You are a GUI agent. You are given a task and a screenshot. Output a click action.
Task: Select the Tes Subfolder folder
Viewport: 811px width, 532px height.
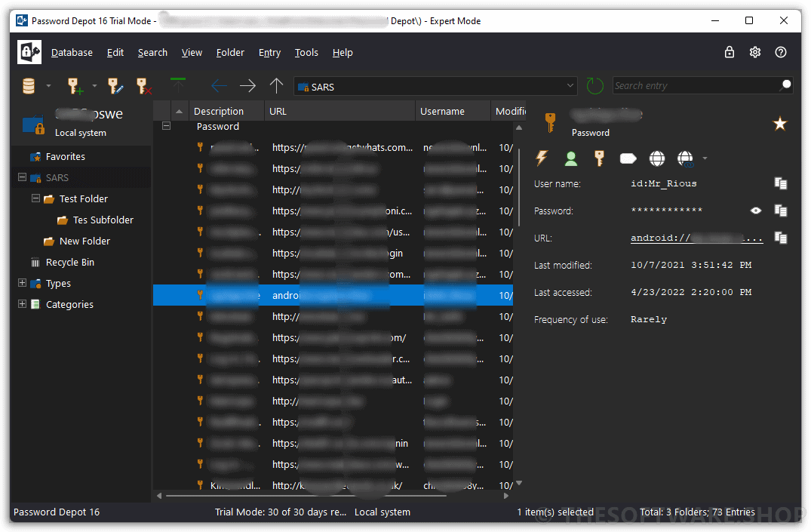pyautogui.click(x=103, y=220)
